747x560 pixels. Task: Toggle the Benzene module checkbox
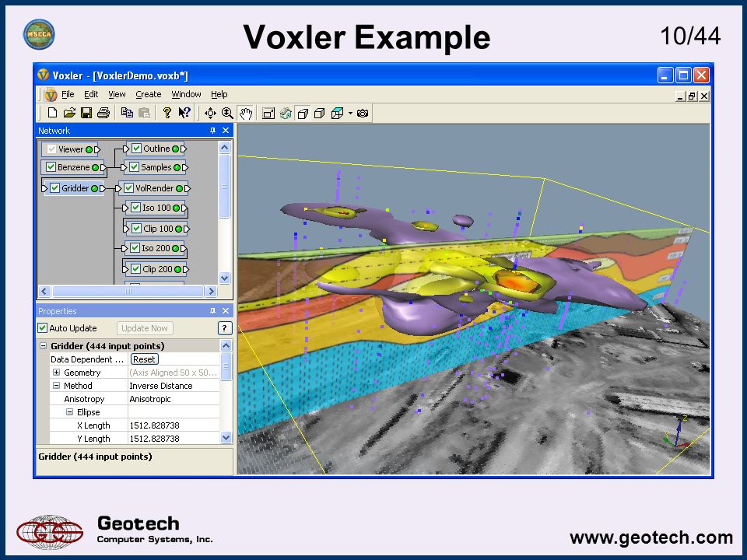pos(51,167)
